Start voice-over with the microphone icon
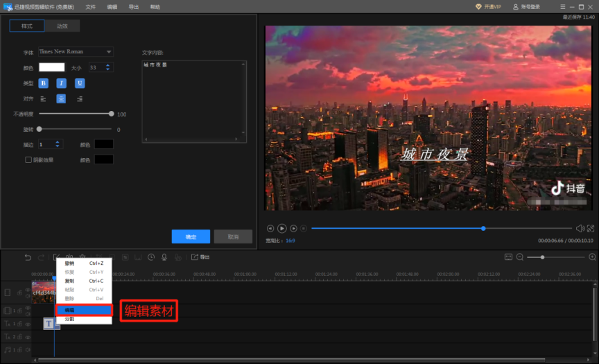Screen dimensions: 599x364 click(164, 257)
